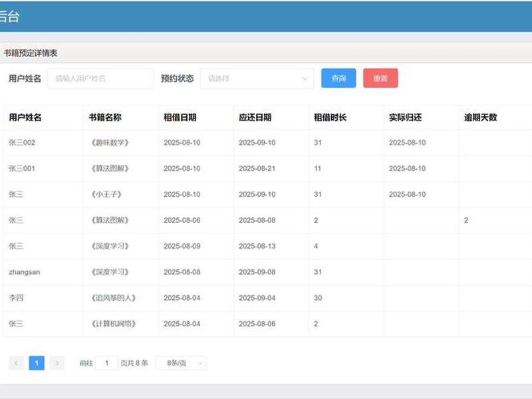The image size is (532, 399).
Task: Click rental duration value 11
Action: pos(318,168)
